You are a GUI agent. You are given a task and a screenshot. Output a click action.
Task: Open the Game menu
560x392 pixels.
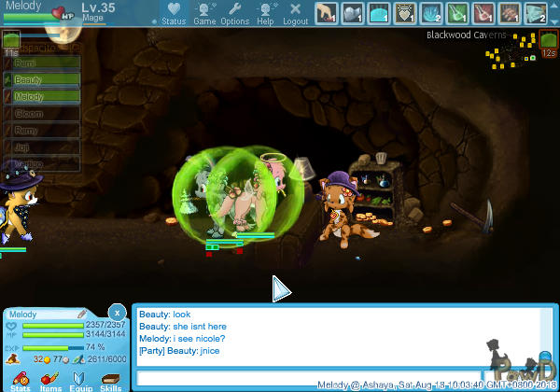(x=204, y=12)
